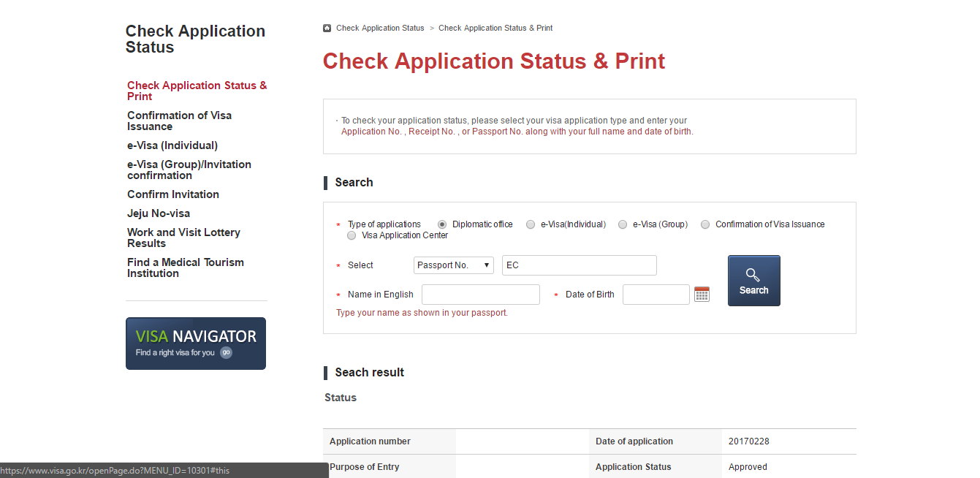Click the Approved application status value
This screenshot has height=478, width=980.
pos(748,467)
